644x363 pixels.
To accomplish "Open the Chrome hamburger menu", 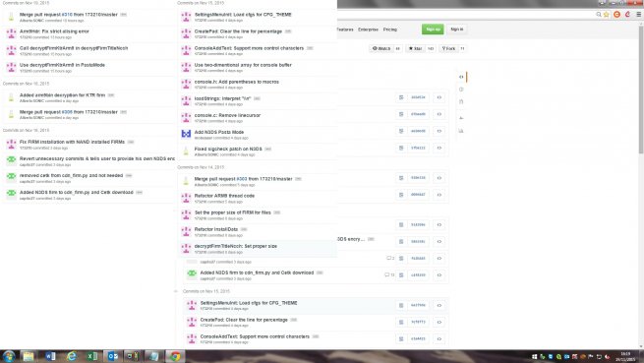I will coord(639,15).
